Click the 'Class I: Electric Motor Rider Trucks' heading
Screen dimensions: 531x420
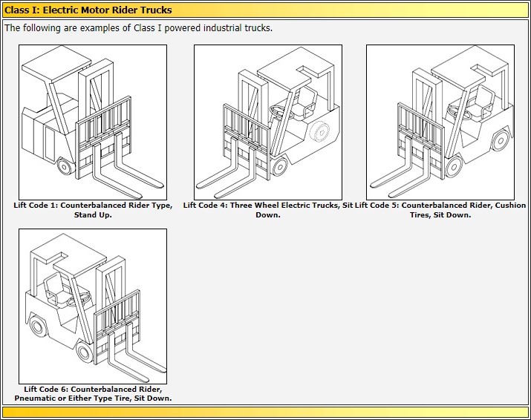(x=89, y=10)
